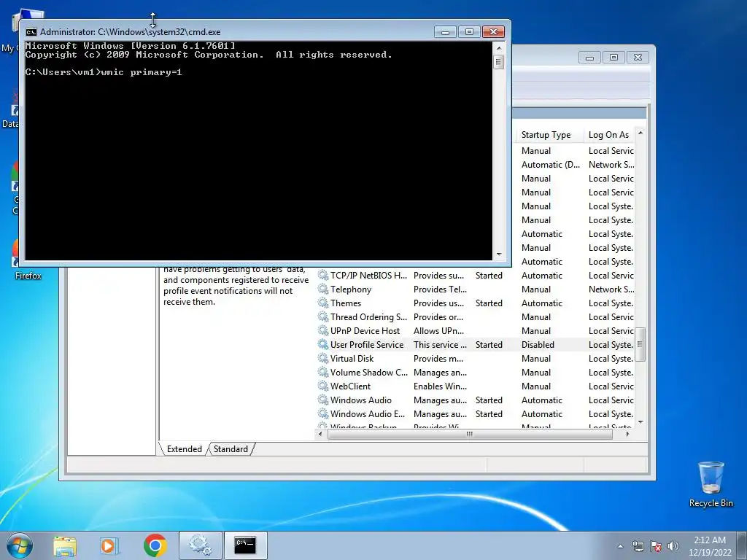Click the Services vertical scrollbar thumb

[x=640, y=344]
